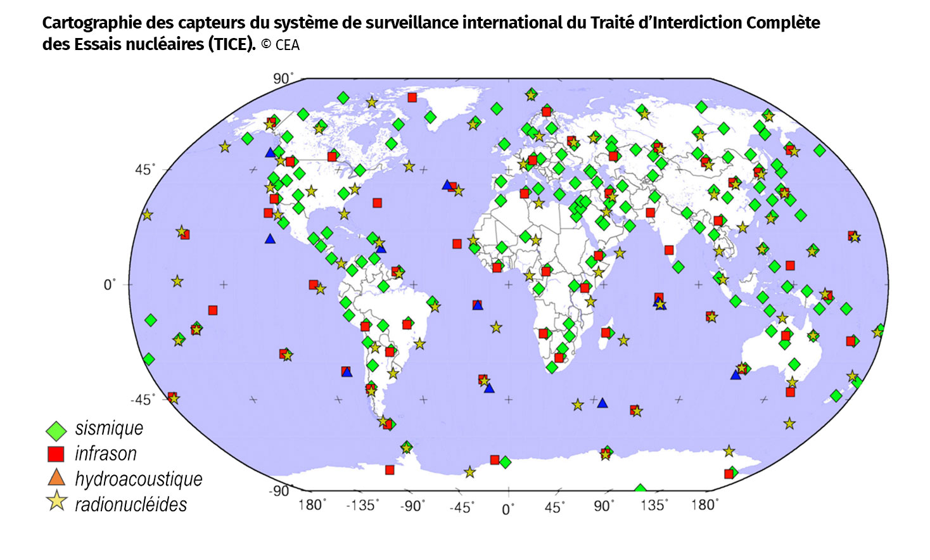This screenshot has height=560, width=930.
Task: Select the blue triangle south of Africa
Action: point(602,403)
